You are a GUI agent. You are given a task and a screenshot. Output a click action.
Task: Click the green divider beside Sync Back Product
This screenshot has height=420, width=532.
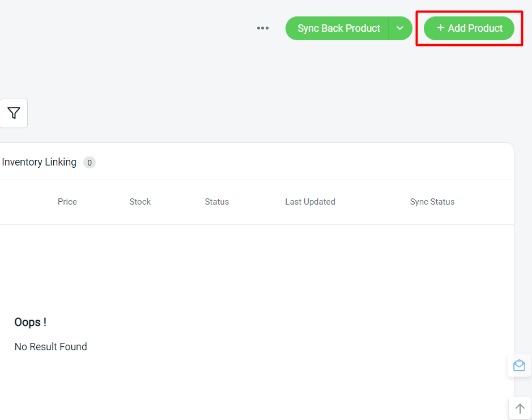[389, 28]
